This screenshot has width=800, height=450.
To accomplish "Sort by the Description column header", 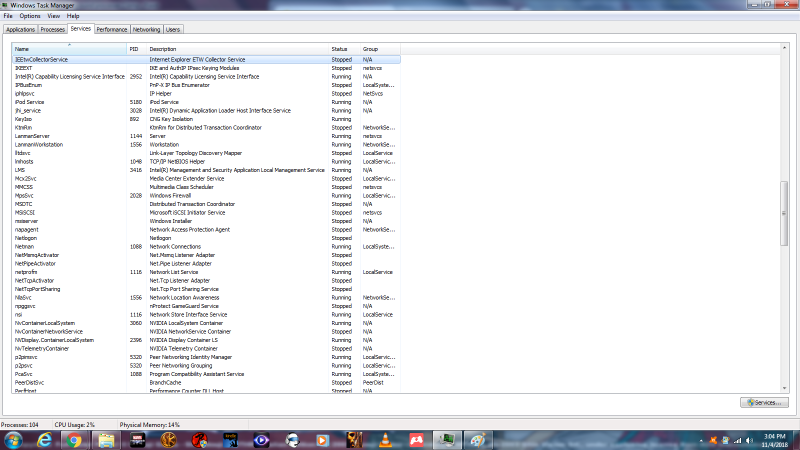I will click(x=238, y=49).
